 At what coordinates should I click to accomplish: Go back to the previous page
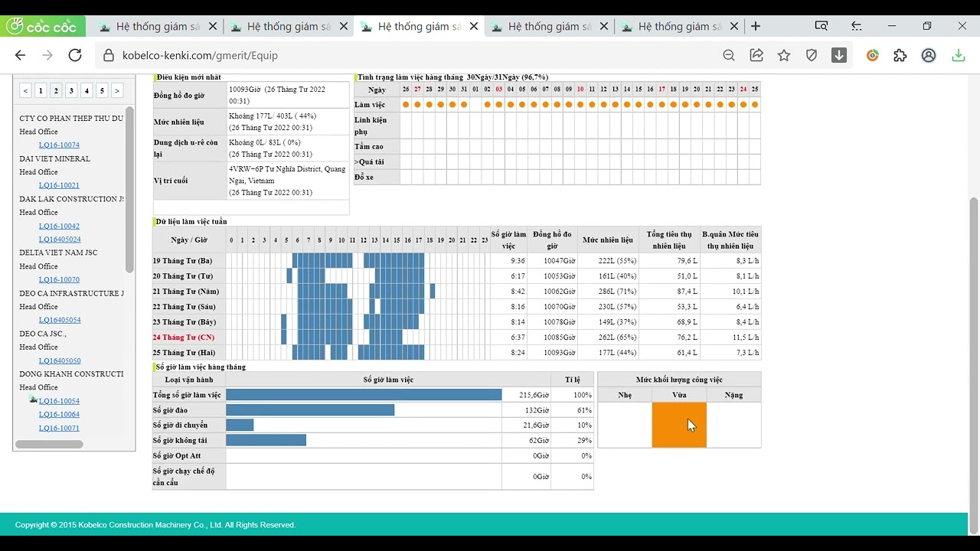pos(21,55)
